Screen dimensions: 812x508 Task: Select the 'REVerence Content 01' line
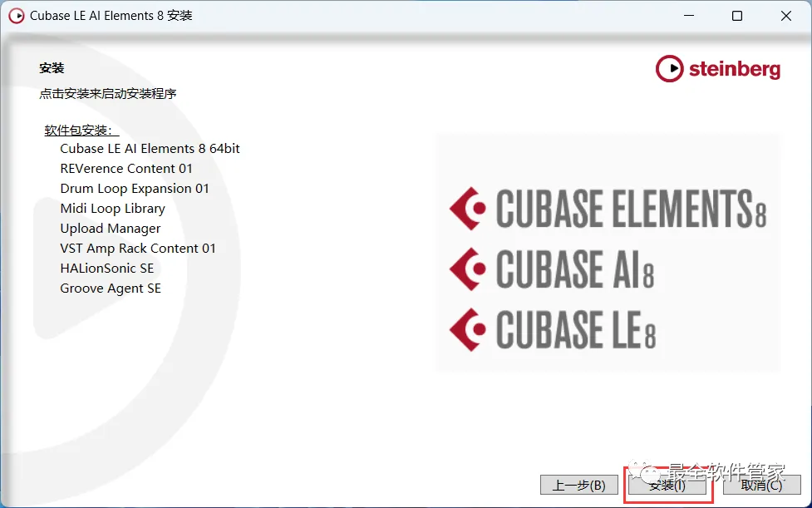click(x=125, y=169)
